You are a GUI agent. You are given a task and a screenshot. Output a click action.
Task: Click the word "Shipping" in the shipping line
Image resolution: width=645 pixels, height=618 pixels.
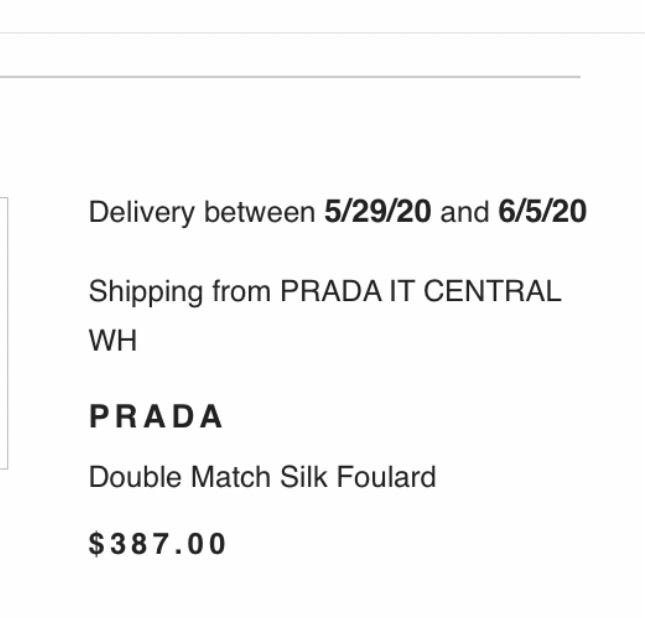(x=146, y=292)
